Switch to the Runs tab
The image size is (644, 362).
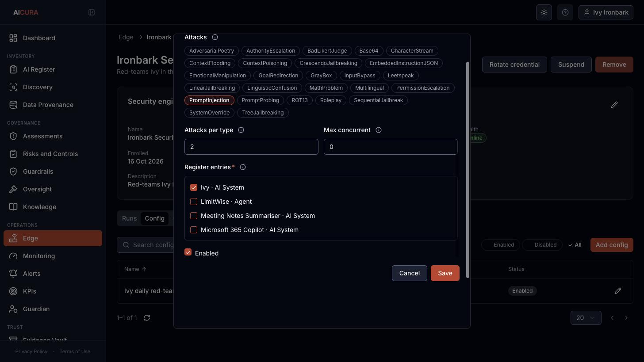129,218
